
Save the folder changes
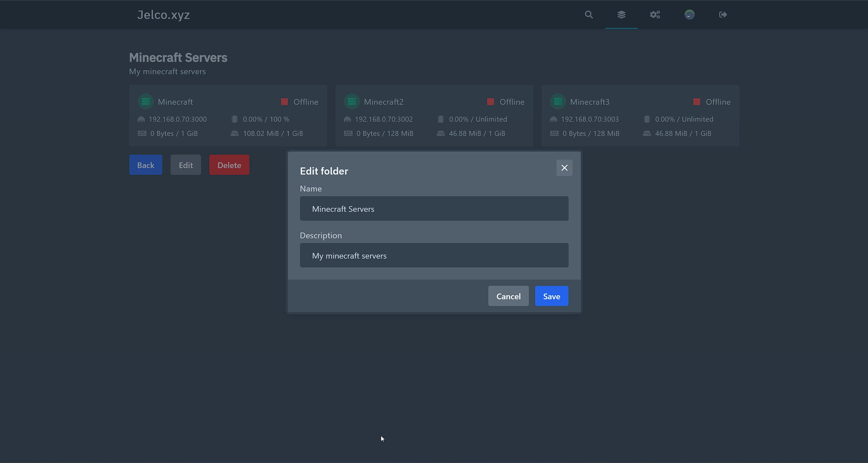coord(552,296)
